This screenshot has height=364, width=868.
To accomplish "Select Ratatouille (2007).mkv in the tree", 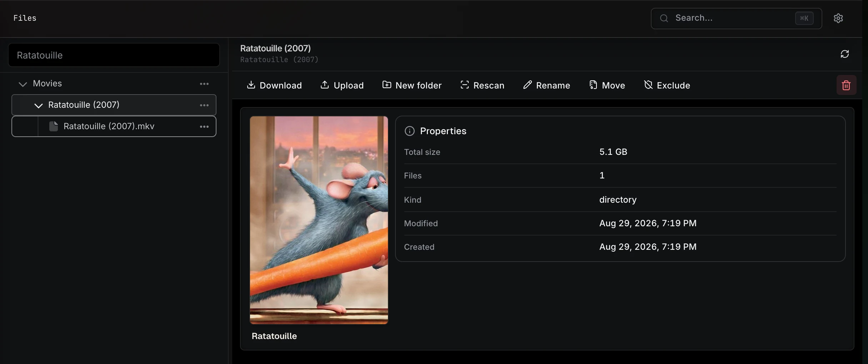I will coord(114,126).
